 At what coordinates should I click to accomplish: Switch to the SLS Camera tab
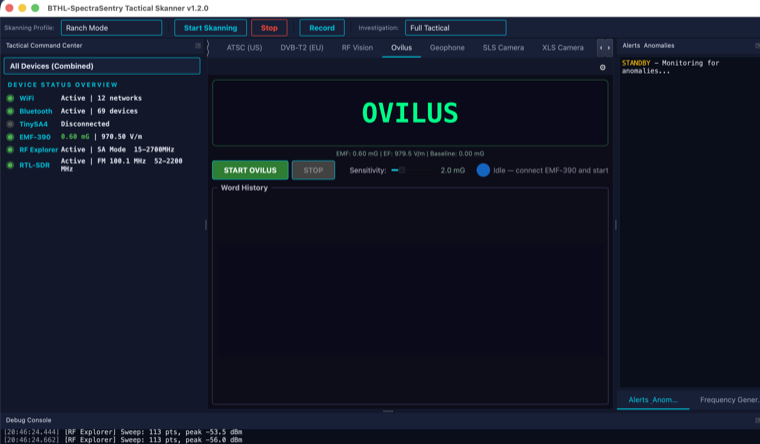coord(503,48)
